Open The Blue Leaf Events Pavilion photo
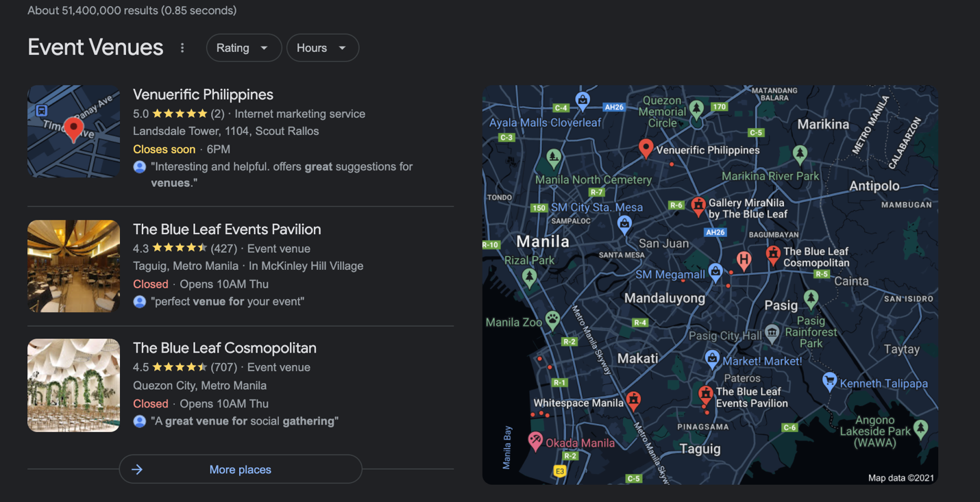Viewport: 980px width, 502px height. pos(73,266)
